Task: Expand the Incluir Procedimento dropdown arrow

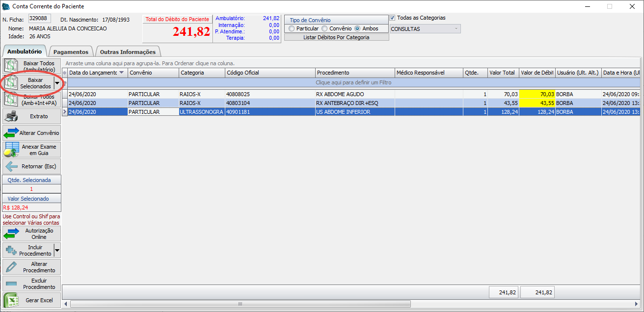Action: tap(57, 251)
